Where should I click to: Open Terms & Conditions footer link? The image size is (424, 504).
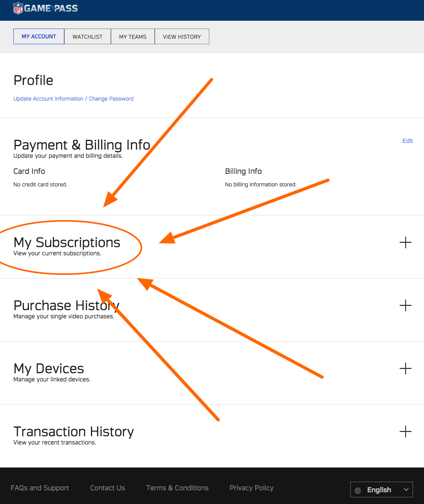pos(177,488)
